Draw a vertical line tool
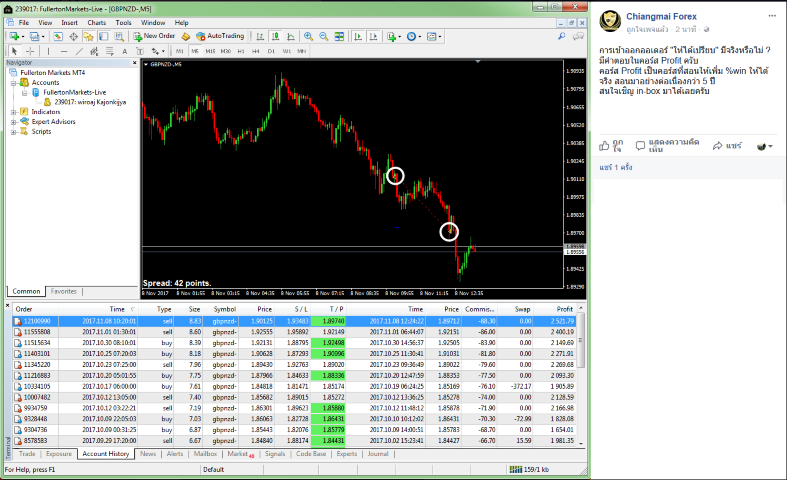Viewport: 787px width, 480px height. pyautogui.click(x=48, y=51)
